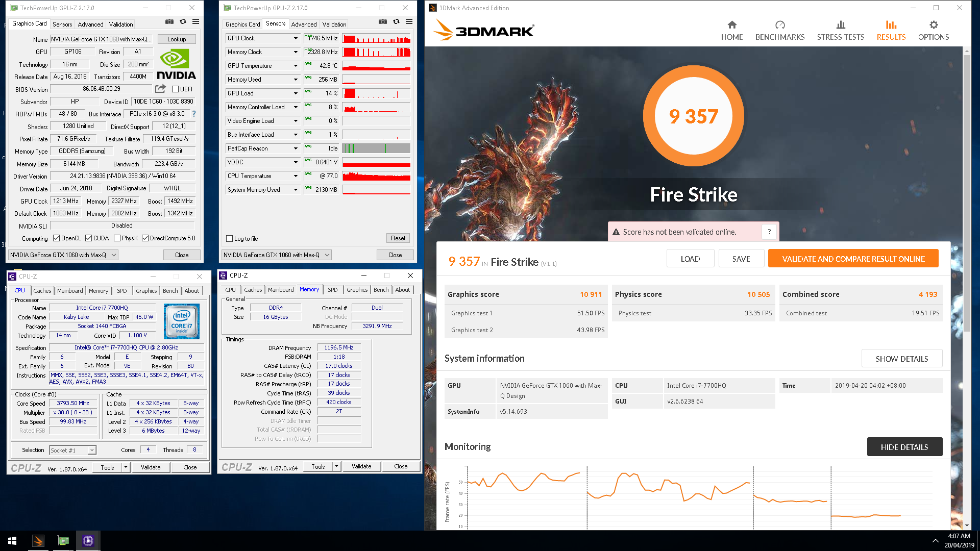Toggle the OpenCL checkbox
Viewport: 980px width, 551px height.
coord(57,238)
